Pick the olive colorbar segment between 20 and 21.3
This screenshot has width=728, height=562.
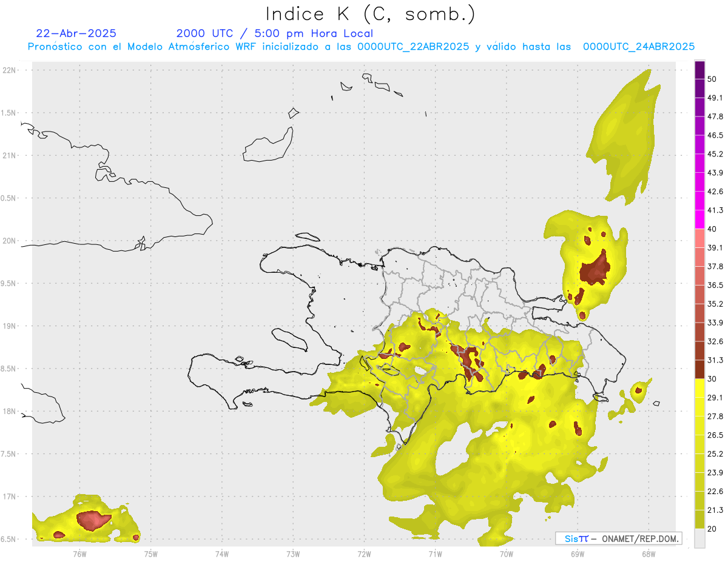[699, 520]
